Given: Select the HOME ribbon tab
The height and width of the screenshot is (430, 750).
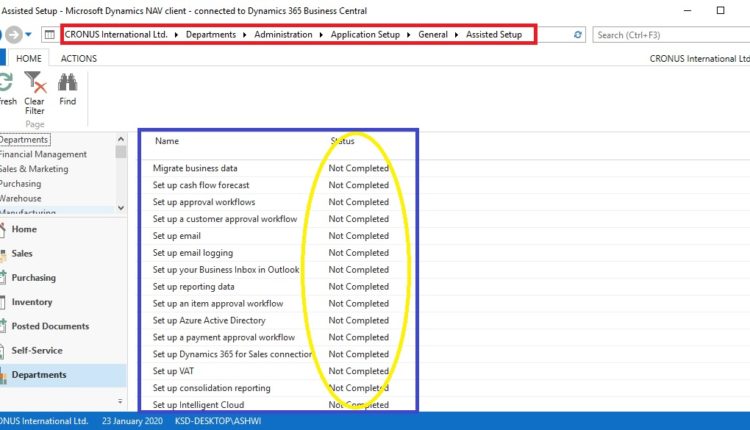Looking at the screenshot, I should click(x=28, y=59).
